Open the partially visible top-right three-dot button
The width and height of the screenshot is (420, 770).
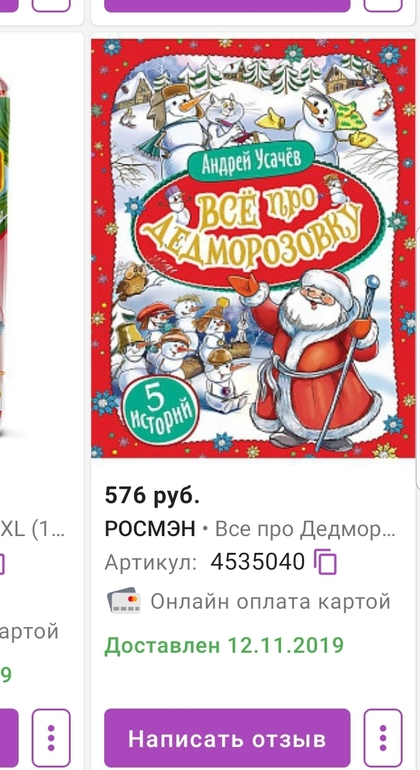tap(383, 5)
